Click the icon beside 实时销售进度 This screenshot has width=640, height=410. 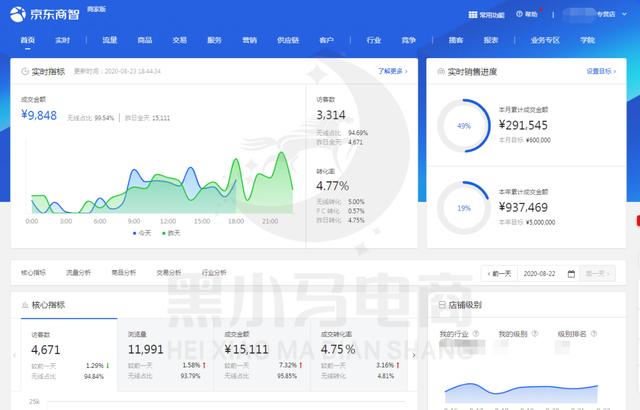(x=441, y=71)
